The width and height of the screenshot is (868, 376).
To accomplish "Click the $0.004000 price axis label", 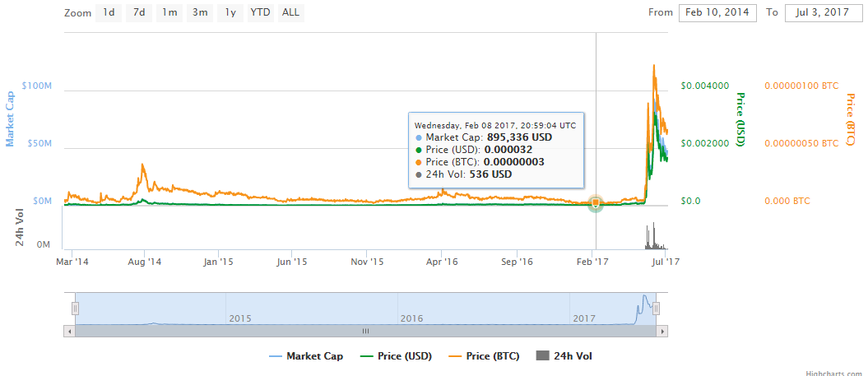I will coord(705,86).
